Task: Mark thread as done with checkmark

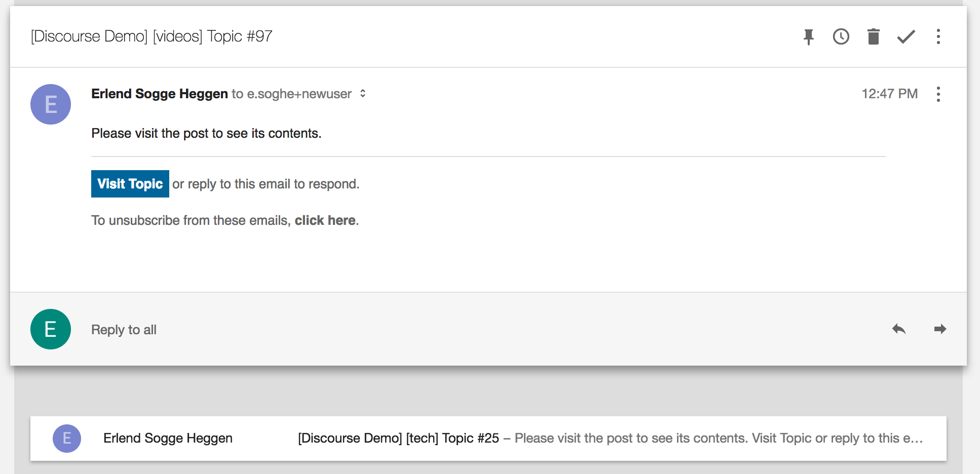Action: tap(906, 36)
